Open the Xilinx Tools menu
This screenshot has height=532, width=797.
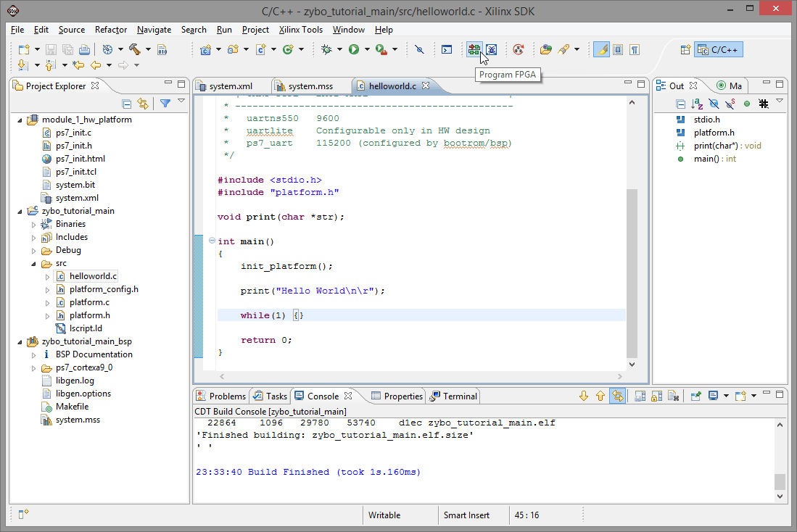[x=301, y=30]
